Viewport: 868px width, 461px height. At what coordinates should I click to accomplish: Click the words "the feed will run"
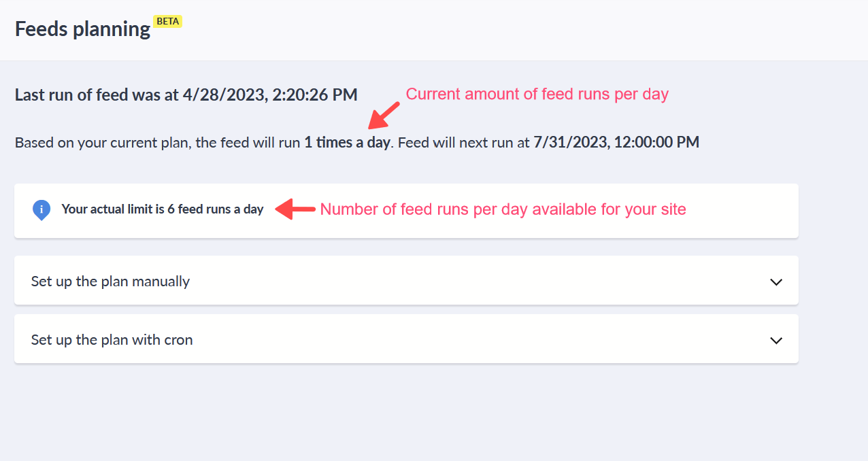pyautogui.click(x=248, y=143)
